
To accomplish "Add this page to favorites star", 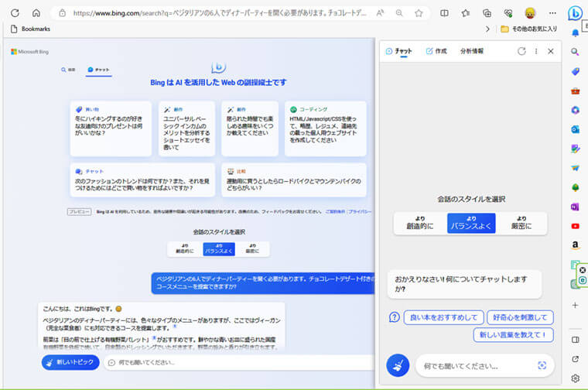I will point(419,13).
